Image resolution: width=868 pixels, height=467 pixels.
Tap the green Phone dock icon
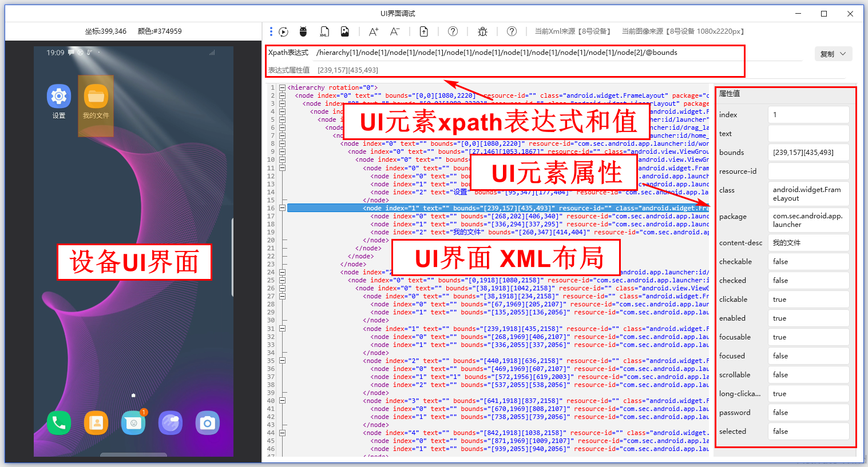pyautogui.click(x=59, y=423)
